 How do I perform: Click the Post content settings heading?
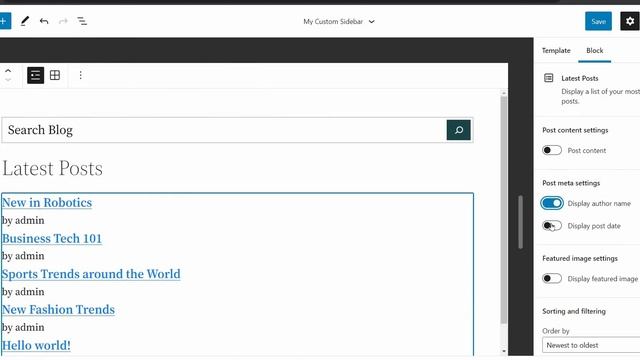[575, 130]
